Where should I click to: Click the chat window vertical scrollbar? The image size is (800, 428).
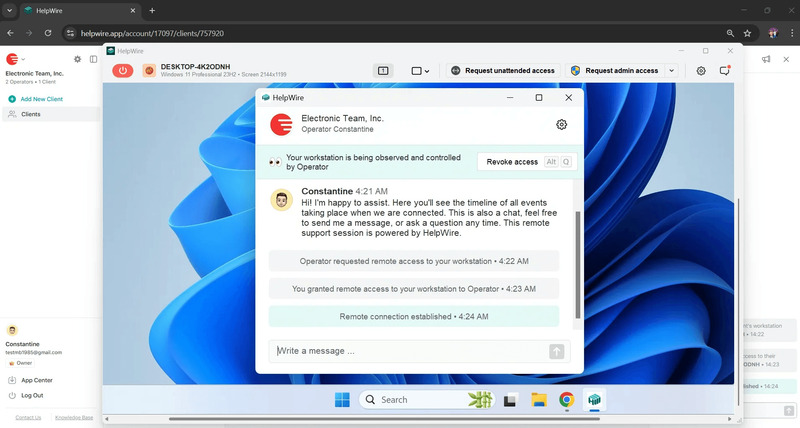point(578,265)
